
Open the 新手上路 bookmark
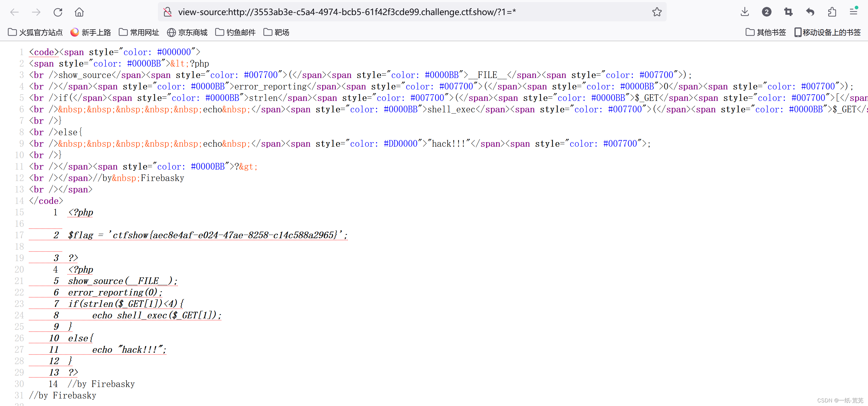91,32
